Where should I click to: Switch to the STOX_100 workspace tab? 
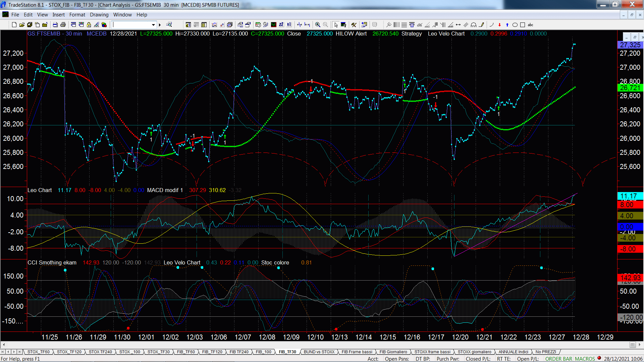click(129, 352)
